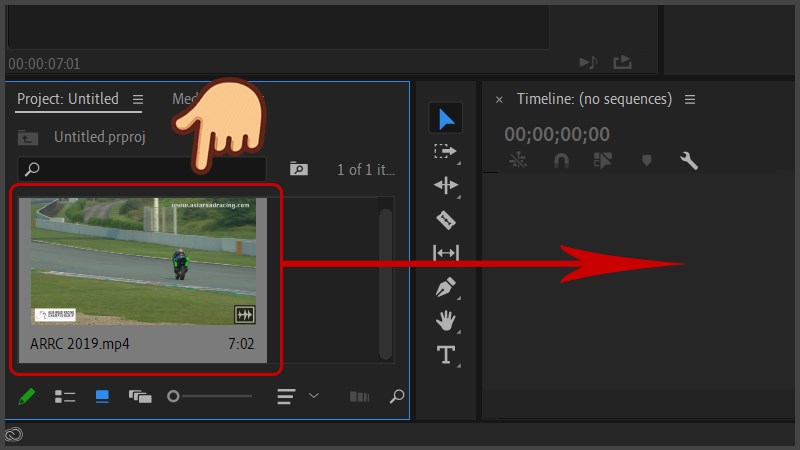Image resolution: width=800 pixels, height=450 pixels.
Task: Select the Ripple Edit tool
Action: (446, 185)
